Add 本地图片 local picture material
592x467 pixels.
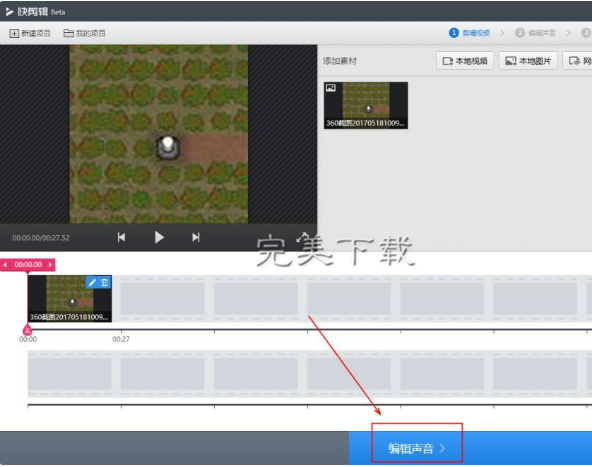coord(528,61)
